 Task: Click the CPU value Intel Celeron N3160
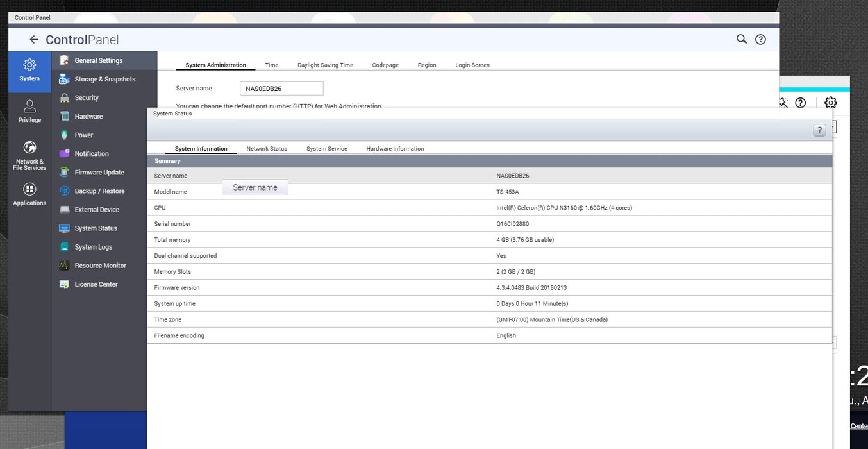[564, 208]
